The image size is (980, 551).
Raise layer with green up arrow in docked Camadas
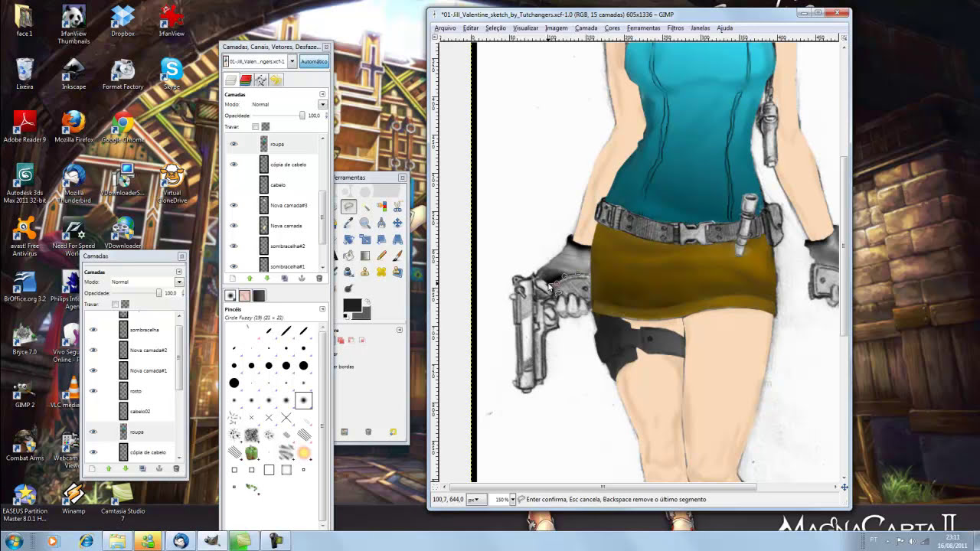(x=250, y=279)
